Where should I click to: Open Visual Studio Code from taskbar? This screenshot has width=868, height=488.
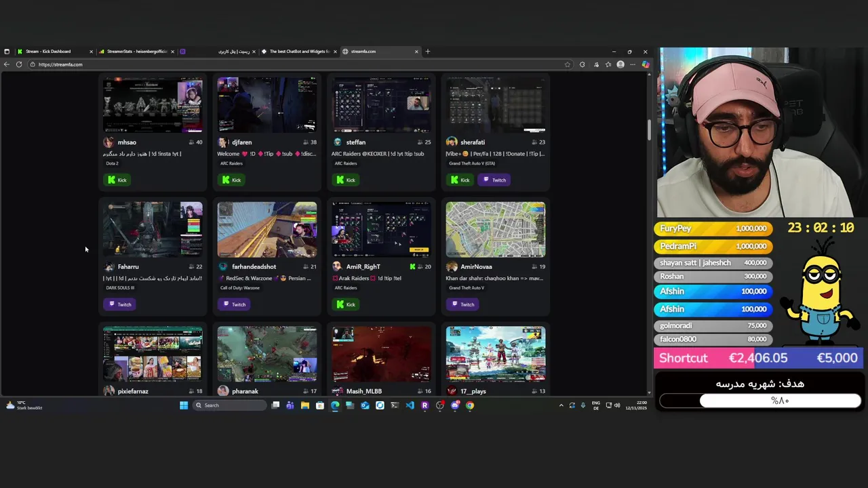click(410, 405)
